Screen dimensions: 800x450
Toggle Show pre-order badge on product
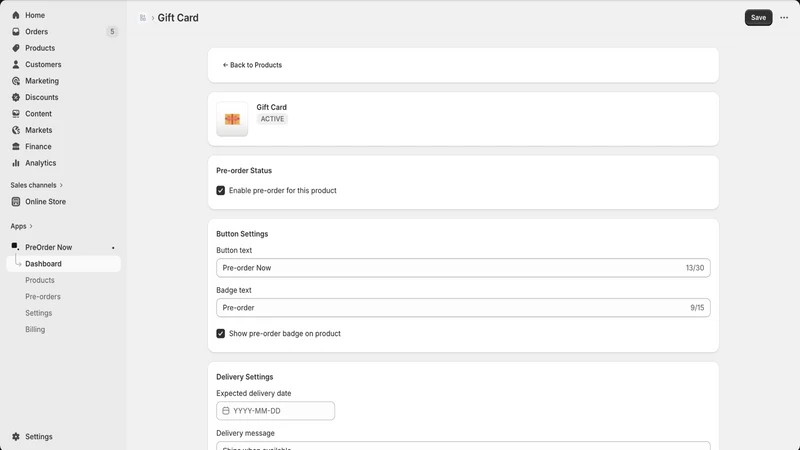click(x=220, y=334)
